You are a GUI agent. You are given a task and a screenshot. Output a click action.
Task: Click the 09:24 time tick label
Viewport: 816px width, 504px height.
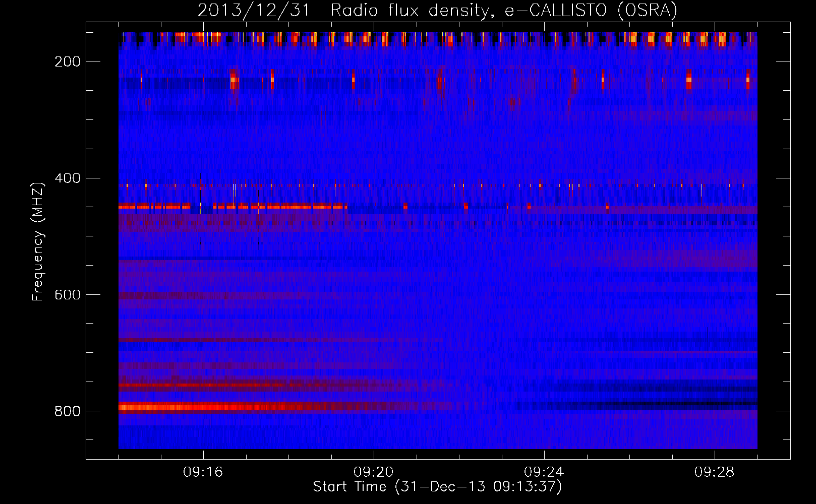point(544,472)
